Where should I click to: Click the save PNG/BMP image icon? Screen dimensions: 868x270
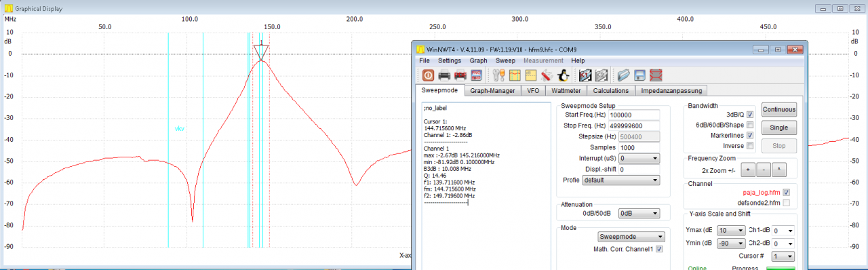click(x=476, y=75)
